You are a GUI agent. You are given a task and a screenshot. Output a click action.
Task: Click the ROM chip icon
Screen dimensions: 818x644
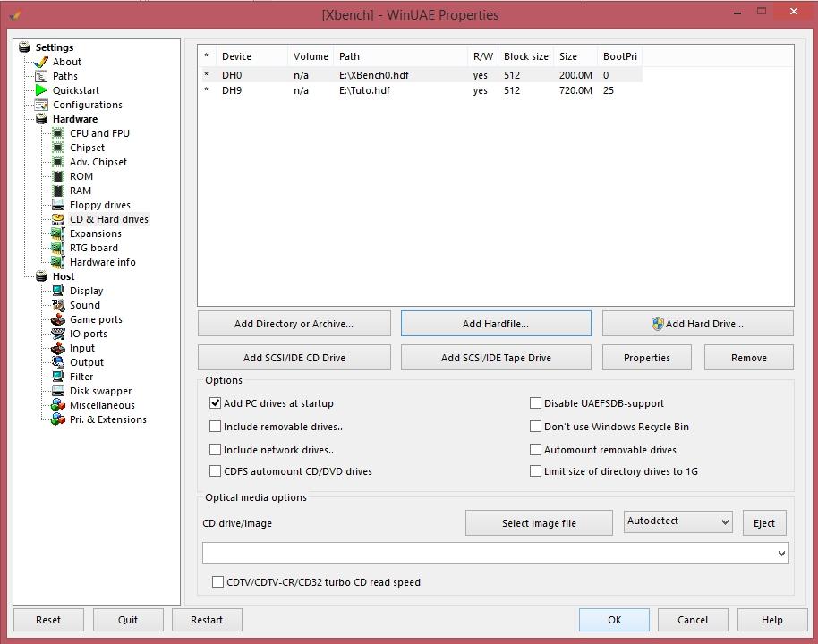click(58, 176)
